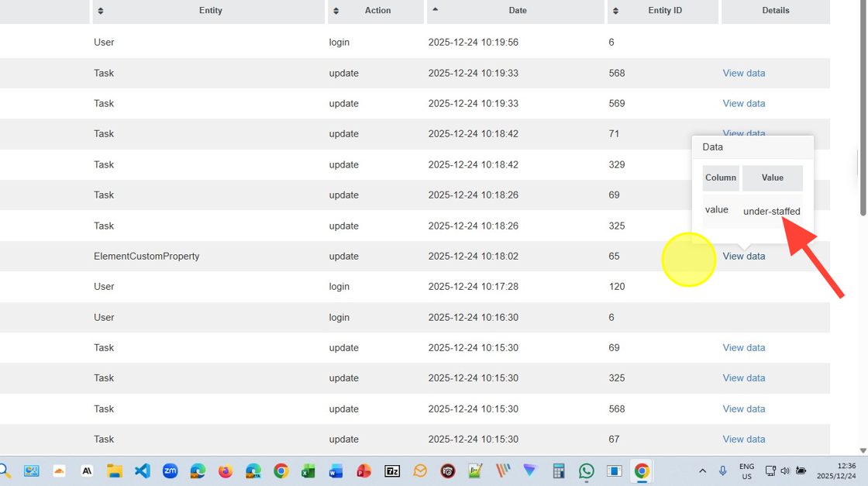Click View data for the ElementCustomProperty row
This screenshot has width=868, height=486.
pos(743,256)
